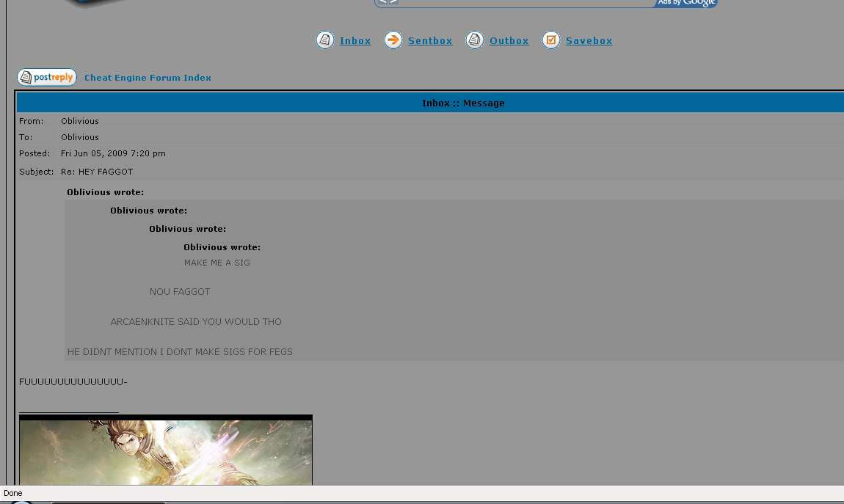Image resolution: width=844 pixels, height=504 pixels.
Task: Click the 'Inbox :: Message' header
Action: (x=463, y=103)
